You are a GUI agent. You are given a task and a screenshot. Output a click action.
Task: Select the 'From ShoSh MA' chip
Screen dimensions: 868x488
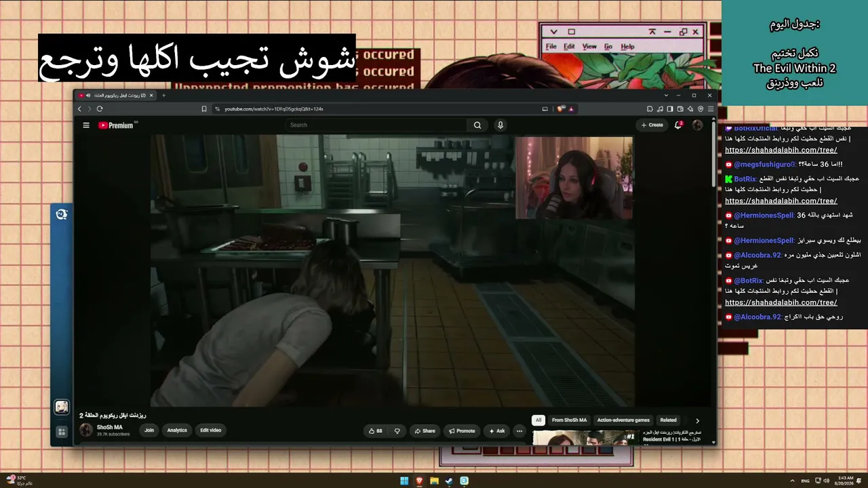coord(569,420)
